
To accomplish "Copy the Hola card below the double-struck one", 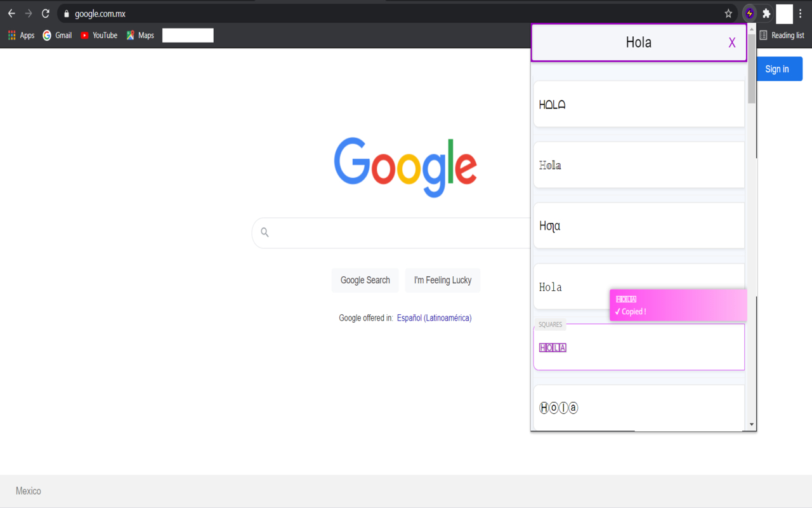I will point(639,226).
